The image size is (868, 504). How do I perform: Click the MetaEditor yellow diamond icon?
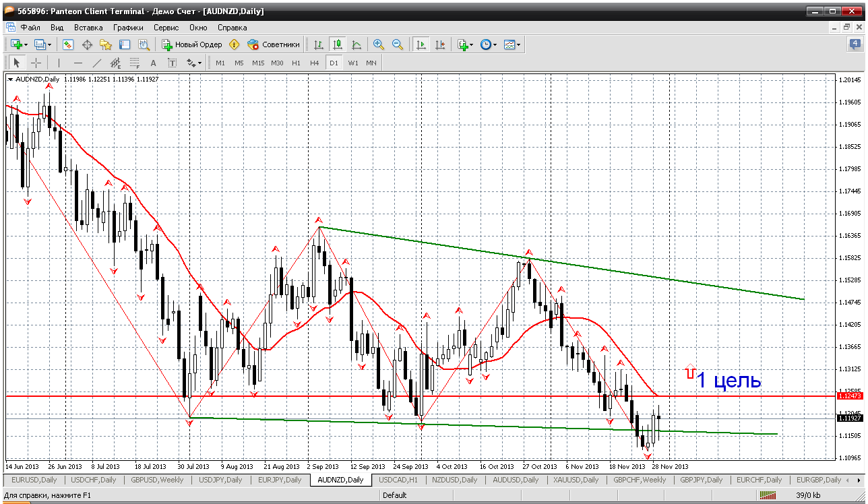(235, 44)
